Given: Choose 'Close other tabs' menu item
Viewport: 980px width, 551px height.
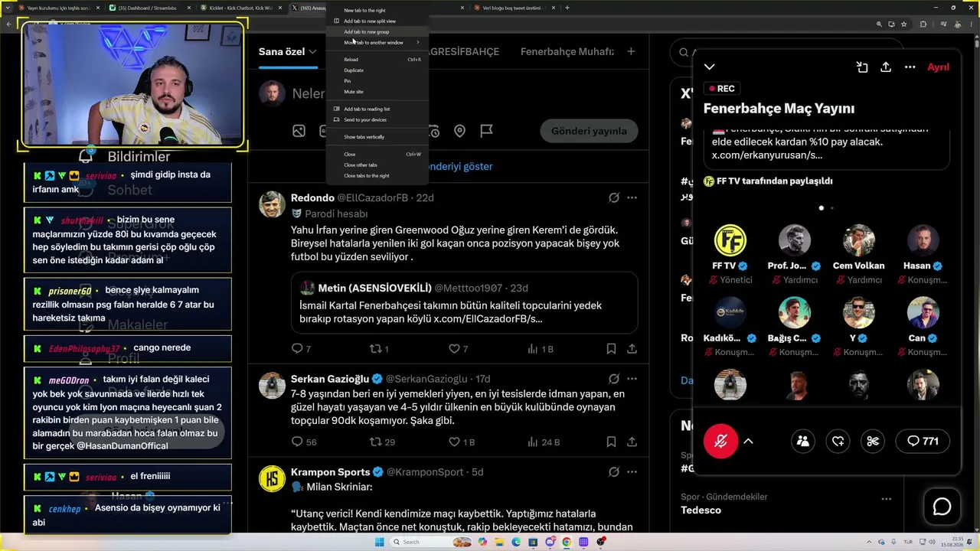Looking at the screenshot, I should tap(376, 165).
